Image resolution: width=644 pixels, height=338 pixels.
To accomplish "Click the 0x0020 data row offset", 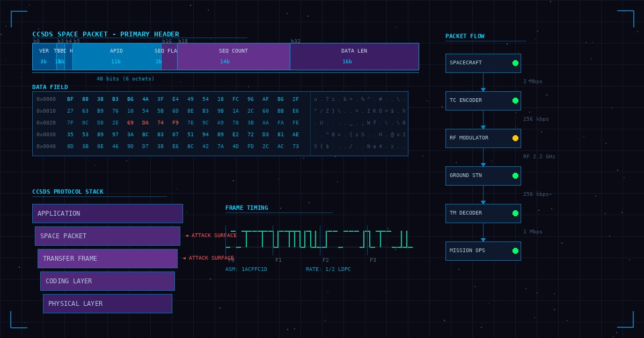I will (46, 123).
